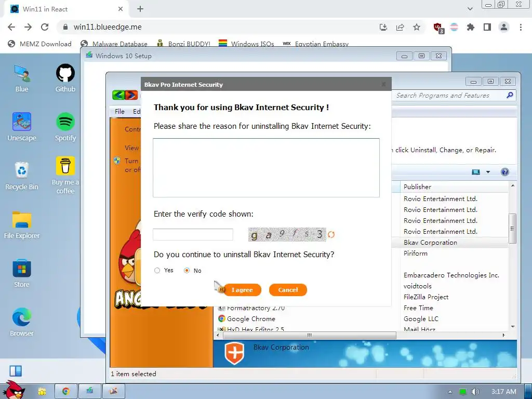Select the FormatFactory 2.70 entry
The width and height of the screenshot is (532, 399).
tap(251, 308)
